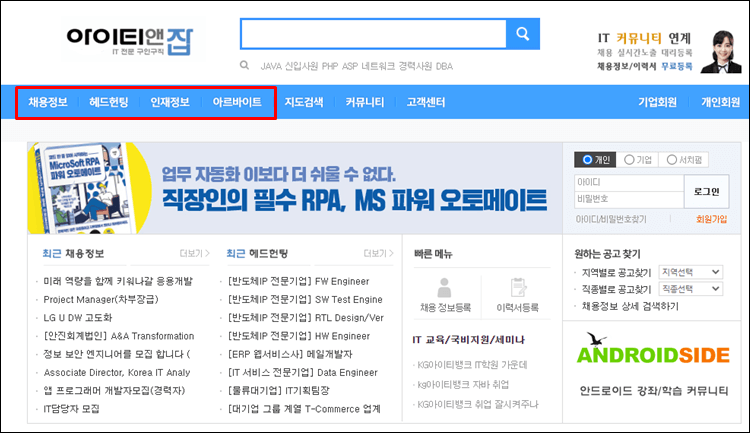Click the JAVA keyword suggestion
750x433 pixels.
tap(271, 66)
